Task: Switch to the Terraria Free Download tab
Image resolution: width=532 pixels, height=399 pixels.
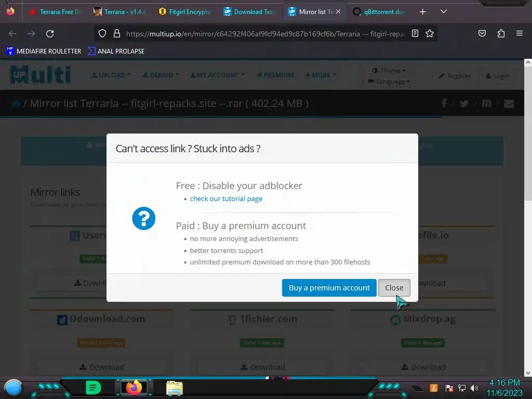Action: [56, 12]
